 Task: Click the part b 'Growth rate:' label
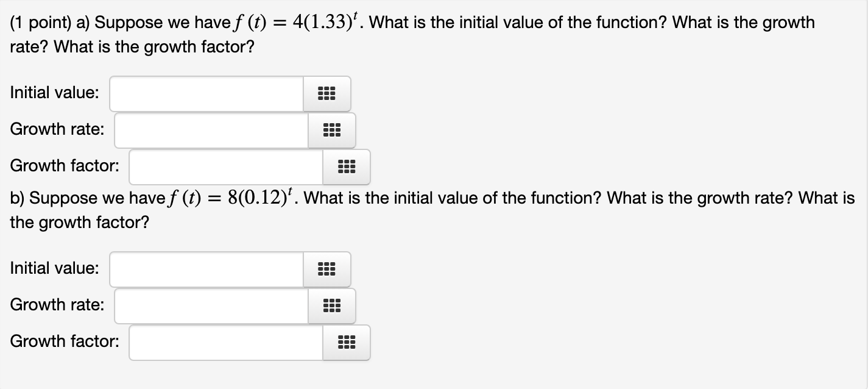(x=57, y=305)
